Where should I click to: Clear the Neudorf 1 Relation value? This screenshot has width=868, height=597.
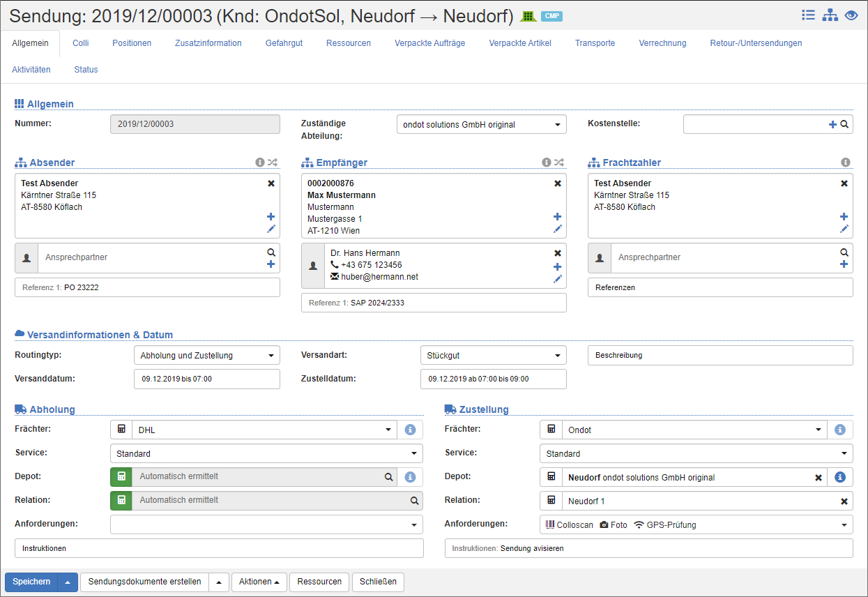[844, 501]
